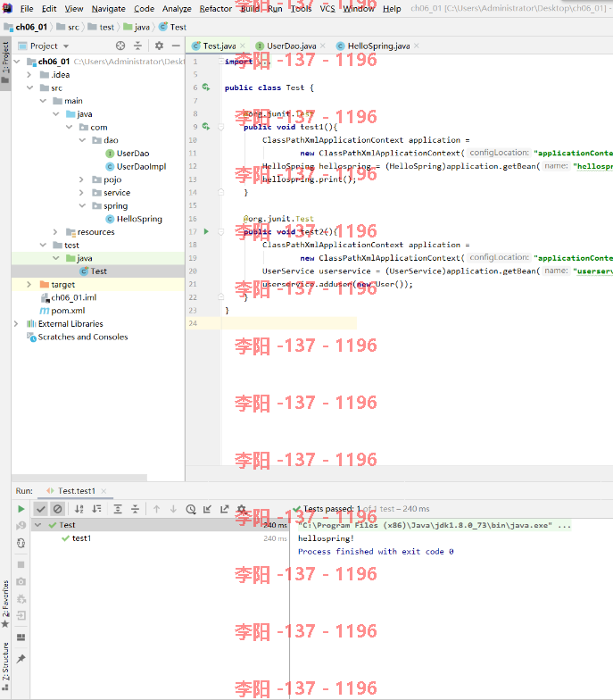This screenshot has width=613, height=700.
Task: Toggle show passed tests checkmark
Action: pos(41,509)
